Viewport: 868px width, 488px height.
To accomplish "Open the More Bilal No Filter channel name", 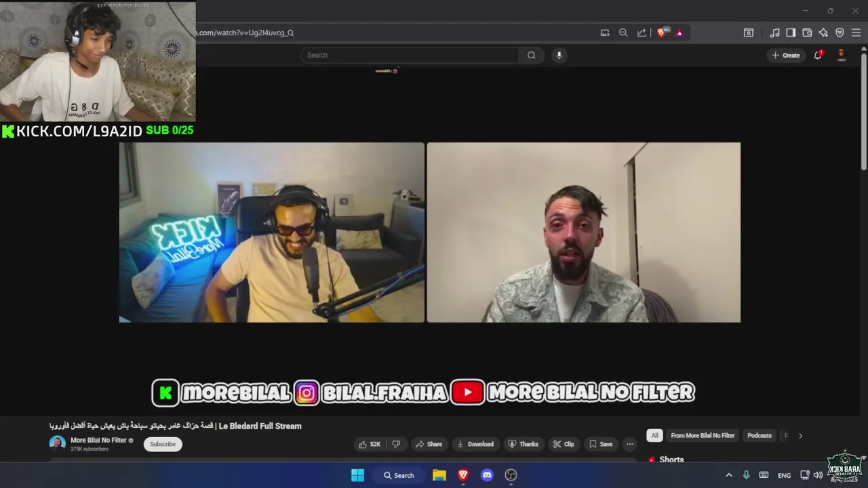I will click(98, 440).
